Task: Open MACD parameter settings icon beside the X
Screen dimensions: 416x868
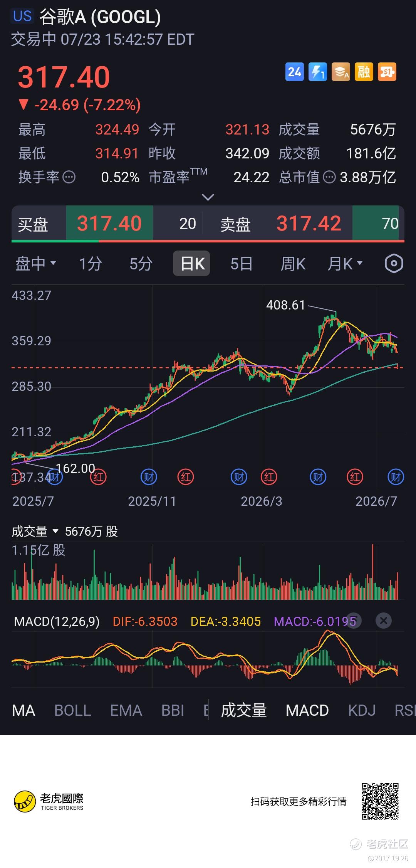Action: click(x=354, y=621)
